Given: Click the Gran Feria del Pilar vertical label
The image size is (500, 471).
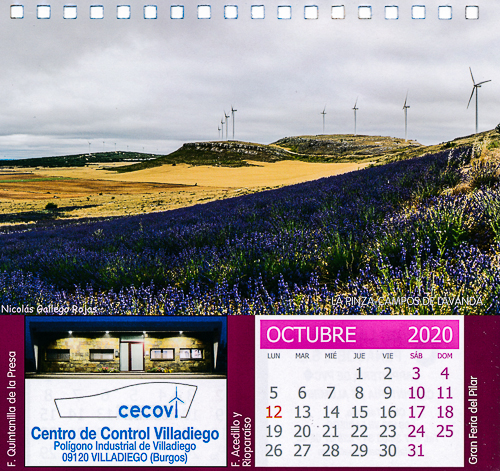Looking at the screenshot, I should (473, 420).
